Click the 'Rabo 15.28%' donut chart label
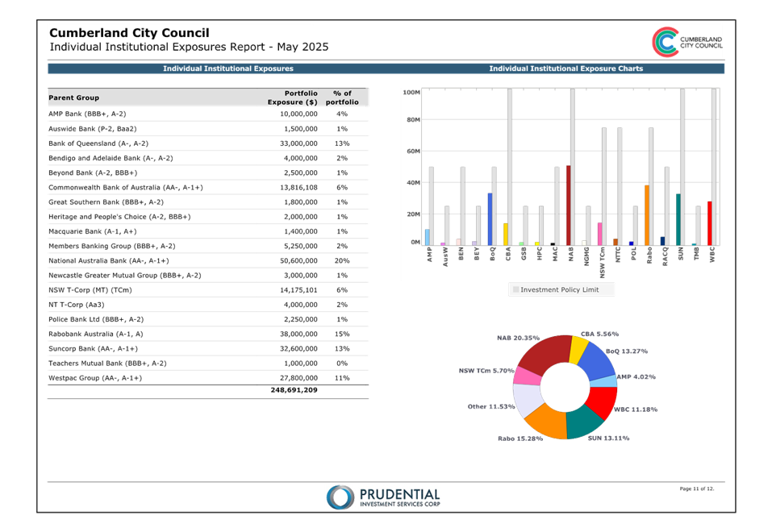This screenshot has height=532, width=772. coord(520,438)
